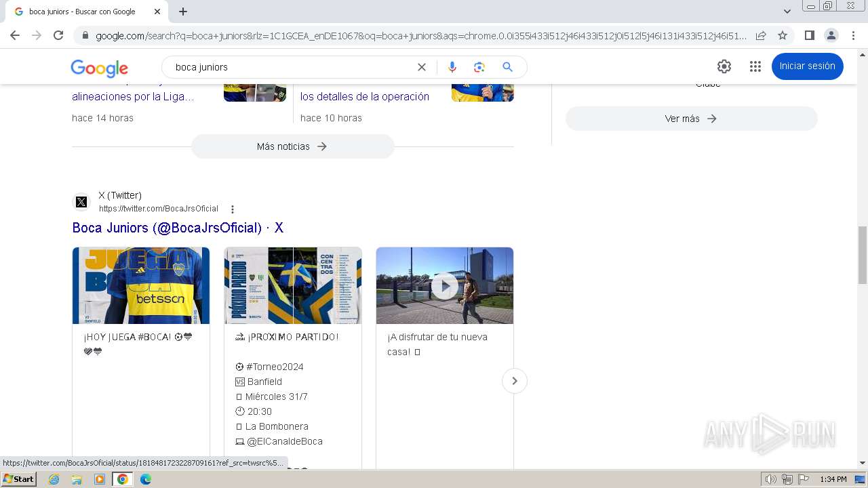The image size is (868, 488).
Task: Toggle the browser side panel
Action: click(x=810, y=36)
